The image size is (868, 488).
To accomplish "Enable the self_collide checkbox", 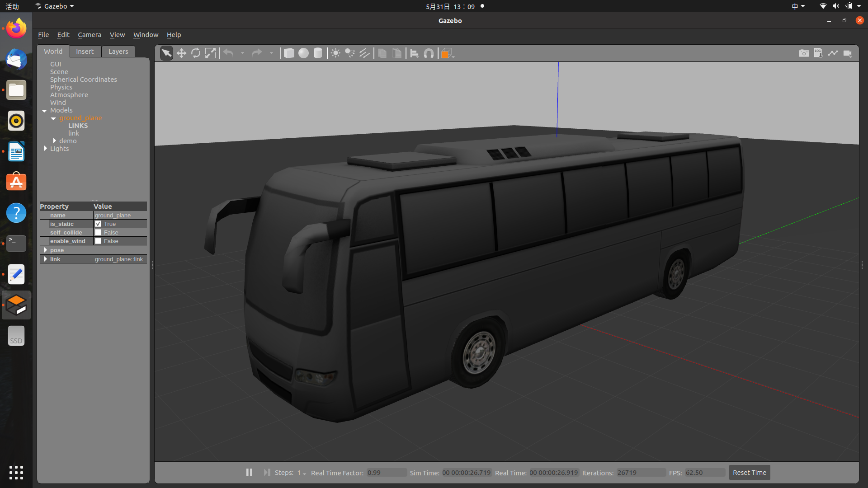I will pos(98,232).
